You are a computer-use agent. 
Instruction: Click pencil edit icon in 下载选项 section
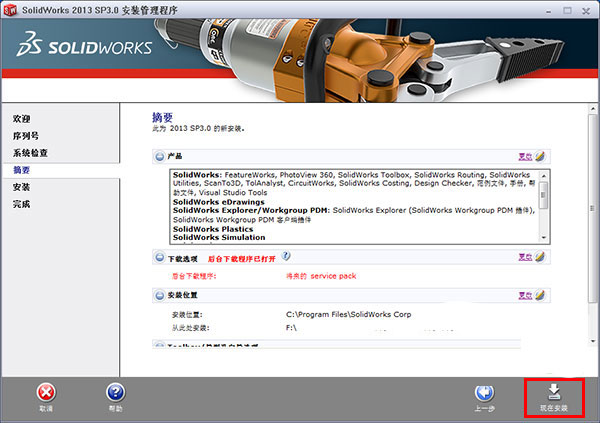pyautogui.click(x=540, y=256)
